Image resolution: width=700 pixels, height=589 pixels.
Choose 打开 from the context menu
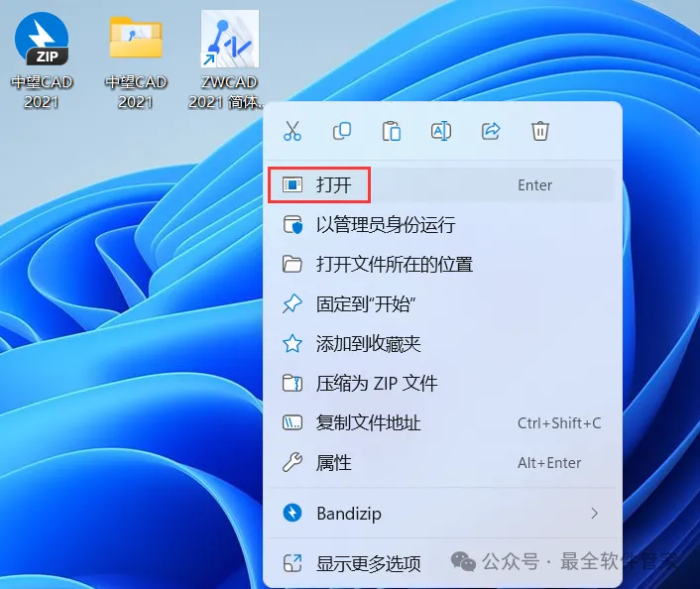pyautogui.click(x=441, y=184)
